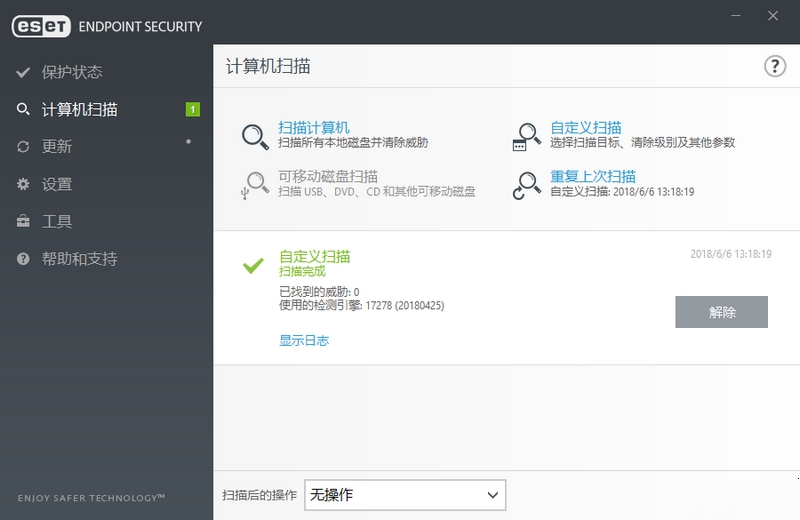Click the ESET Endpoint Security logo
The image size is (800, 520).
coord(107,26)
